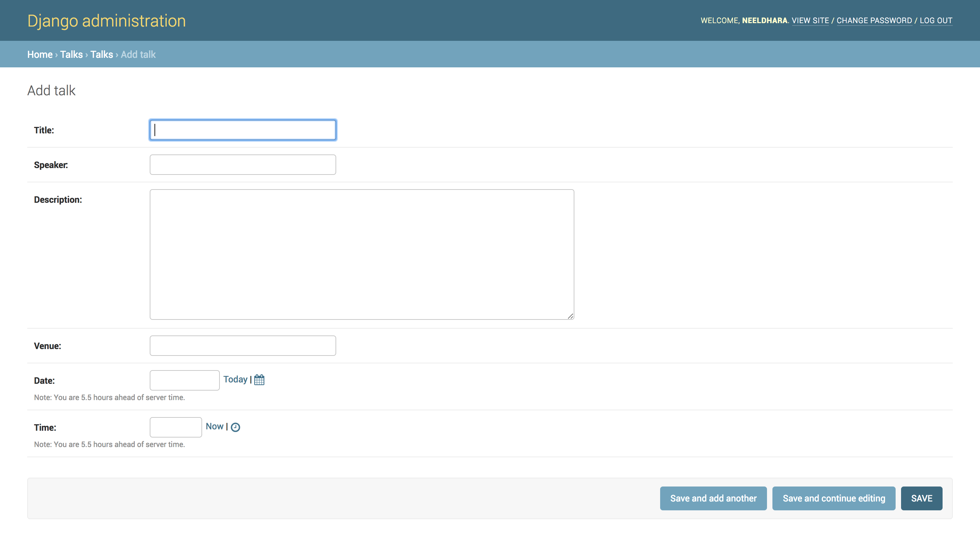Click the Add talk breadcrumb text

pyautogui.click(x=138, y=54)
